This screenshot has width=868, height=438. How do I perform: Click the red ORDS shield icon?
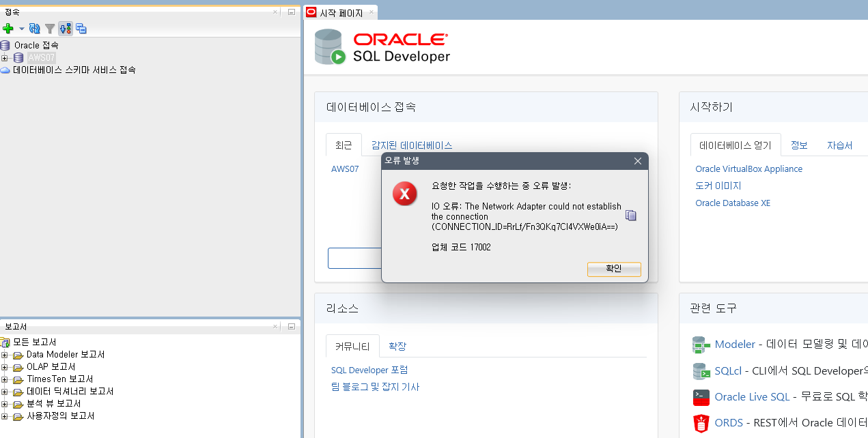pos(701,423)
